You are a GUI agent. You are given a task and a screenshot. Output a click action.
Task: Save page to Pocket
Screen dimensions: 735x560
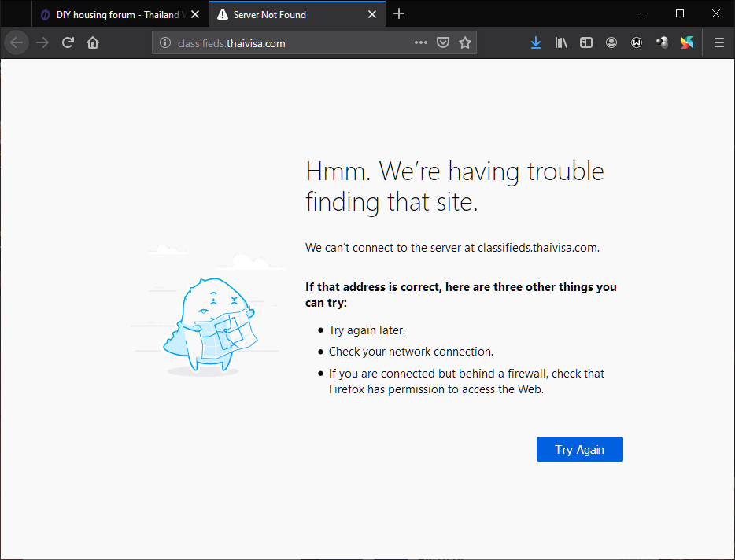[x=443, y=42]
